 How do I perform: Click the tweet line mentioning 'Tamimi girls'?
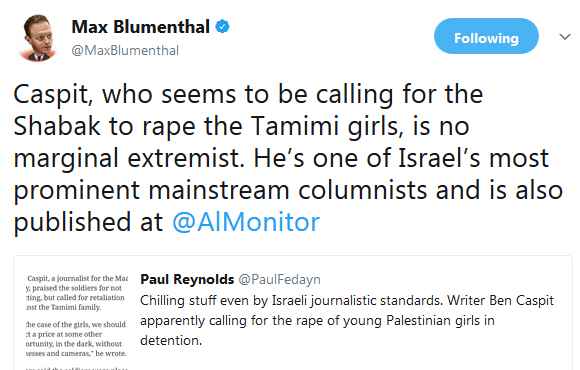click(242, 127)
